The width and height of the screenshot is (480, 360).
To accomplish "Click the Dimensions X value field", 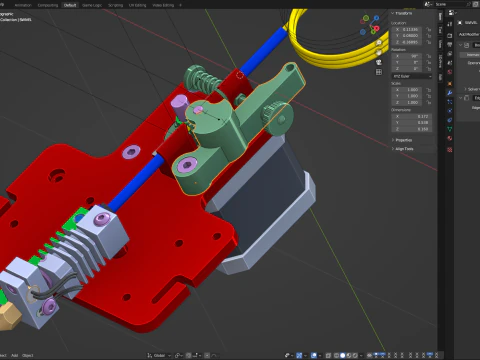I will click(412, 116).
